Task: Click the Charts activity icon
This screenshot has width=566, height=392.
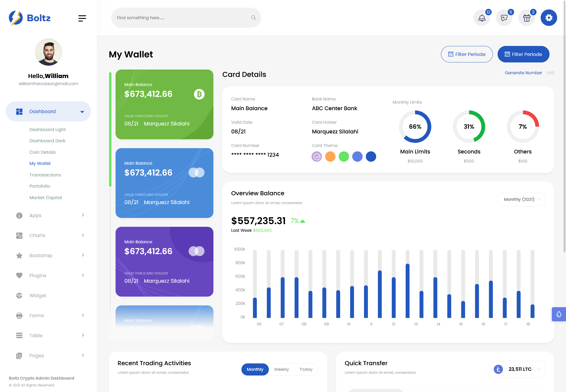Action: coord(19,236)
